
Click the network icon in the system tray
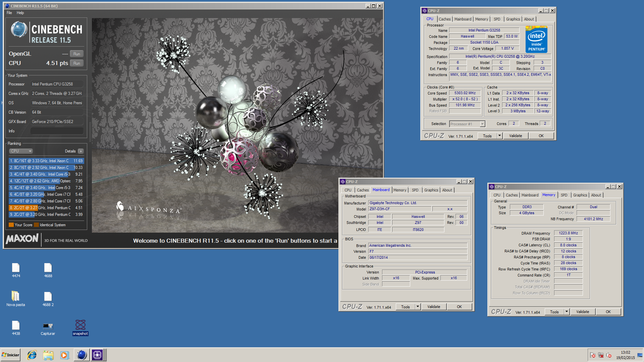coord(601,355)
